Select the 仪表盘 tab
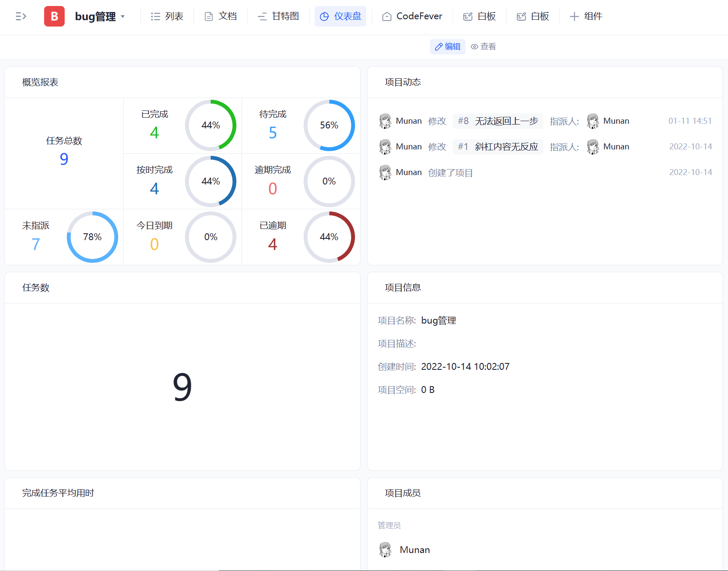 coord(340,16)
